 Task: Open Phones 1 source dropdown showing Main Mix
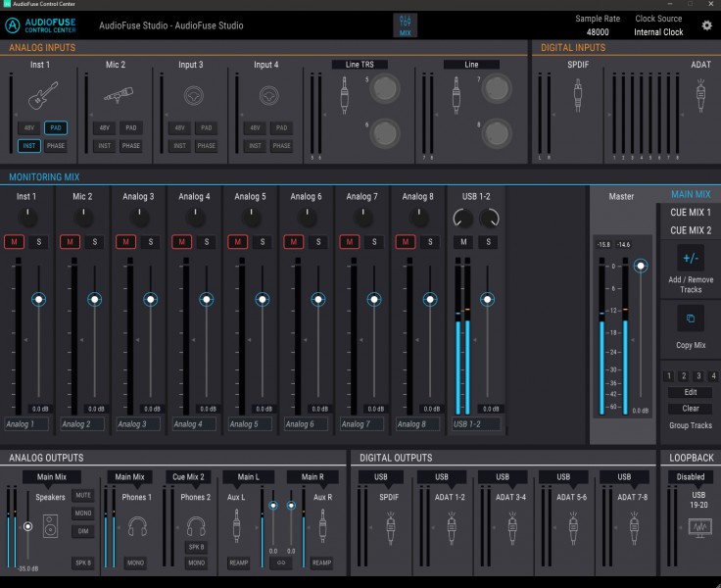point(129,477)
